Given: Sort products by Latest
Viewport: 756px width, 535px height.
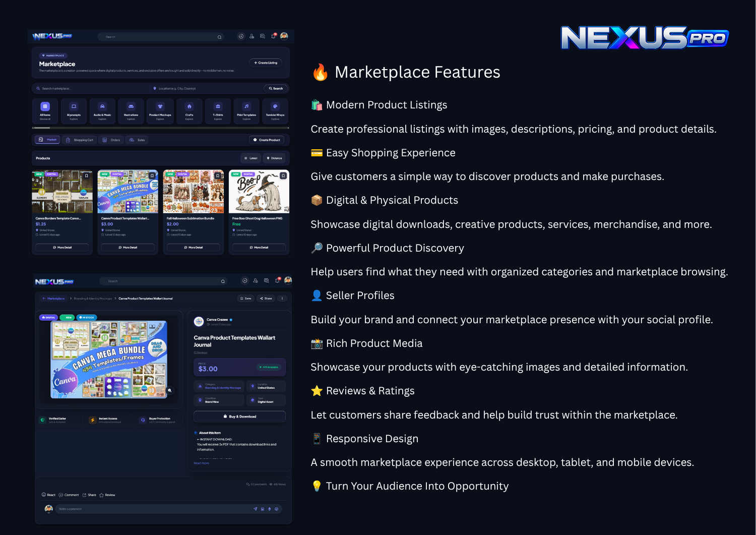Looking at the screenshot, I should pyautogui.click(x=251, y=158).
